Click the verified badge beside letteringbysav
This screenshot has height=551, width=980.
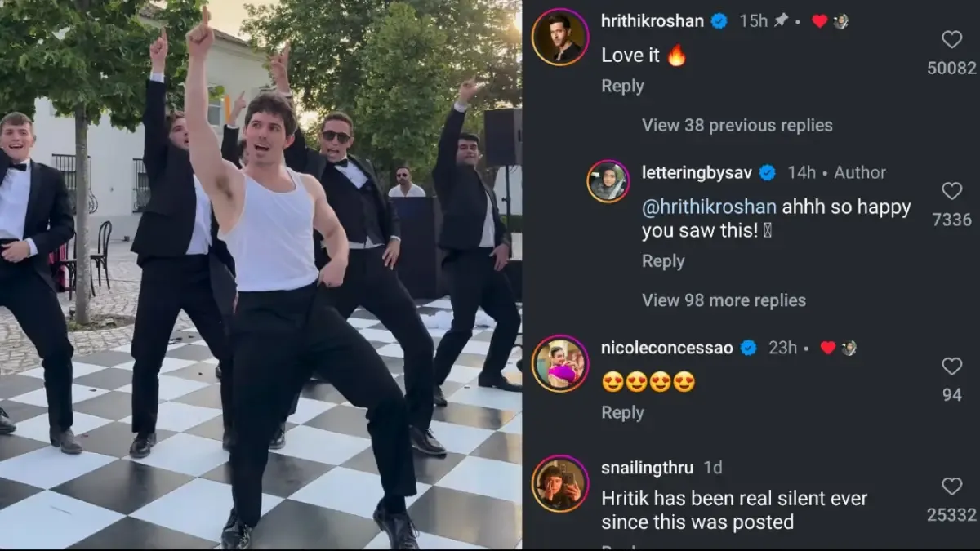tap(767, 172)
